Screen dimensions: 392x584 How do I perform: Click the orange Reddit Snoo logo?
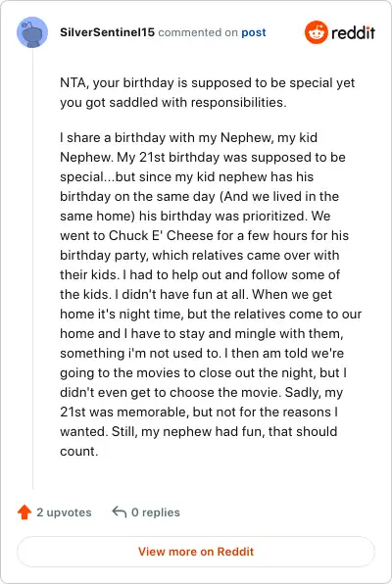tap(316, 32)
